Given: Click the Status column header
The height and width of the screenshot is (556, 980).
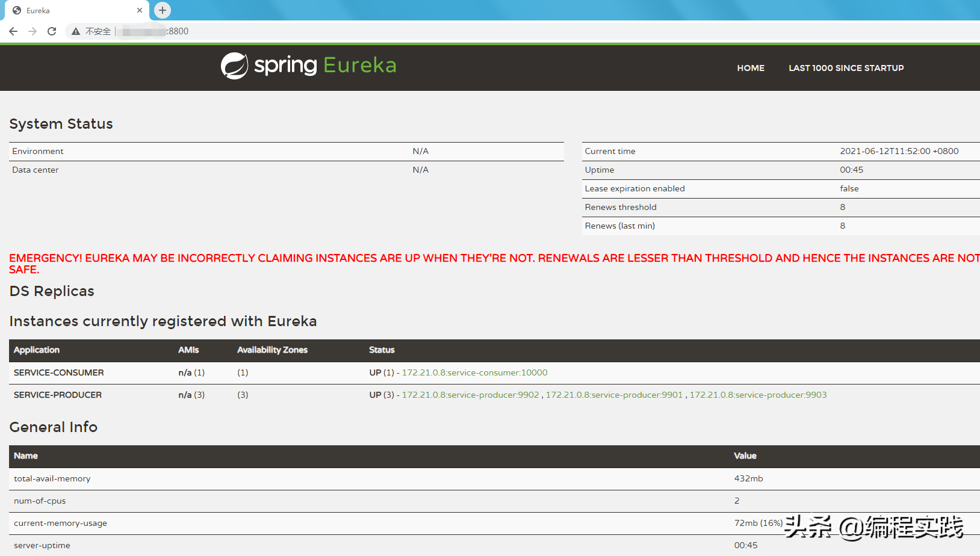Looking at the screenshot, I should [382, 350].
